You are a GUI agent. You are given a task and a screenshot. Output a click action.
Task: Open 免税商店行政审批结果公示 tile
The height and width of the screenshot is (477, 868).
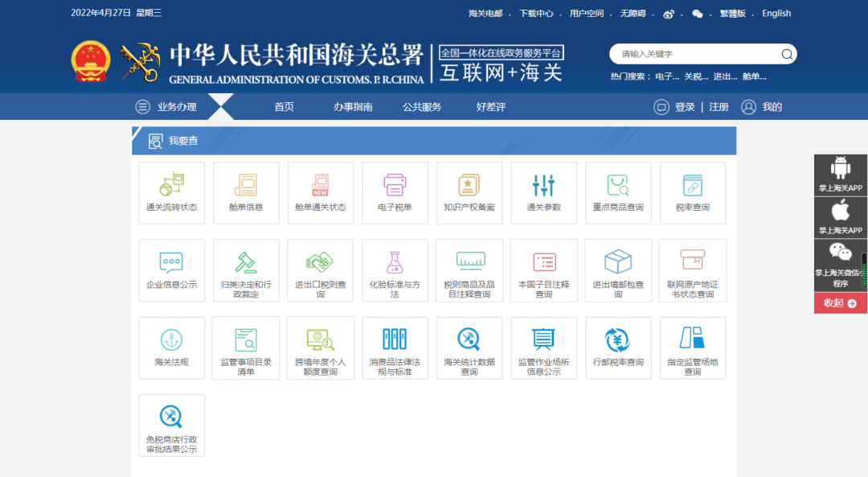click(x=172, y=426)
